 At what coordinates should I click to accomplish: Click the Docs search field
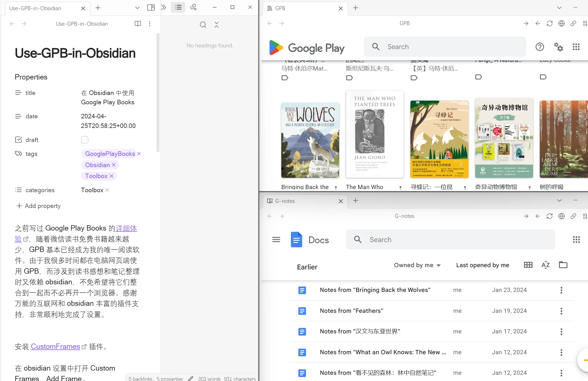pyautogui.click(x=450, y=240)
